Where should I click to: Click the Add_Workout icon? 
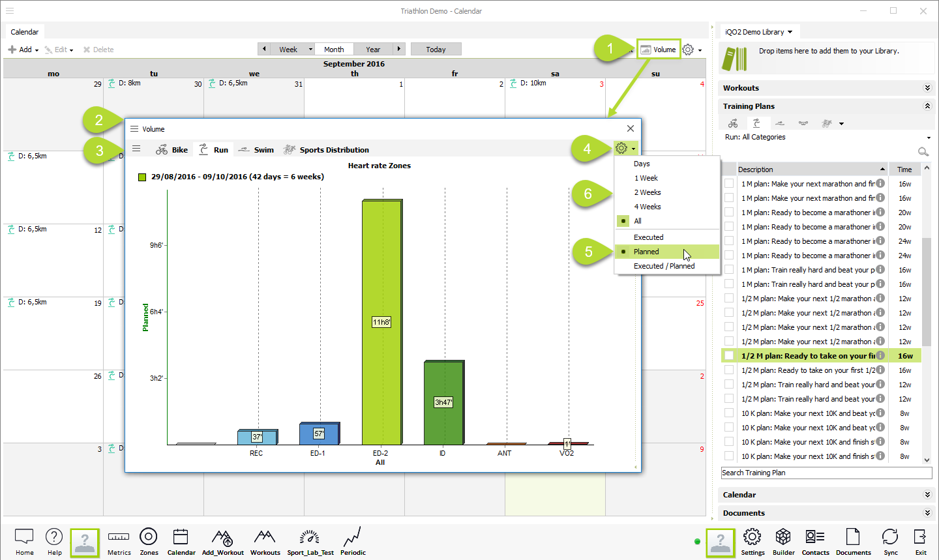222,541
